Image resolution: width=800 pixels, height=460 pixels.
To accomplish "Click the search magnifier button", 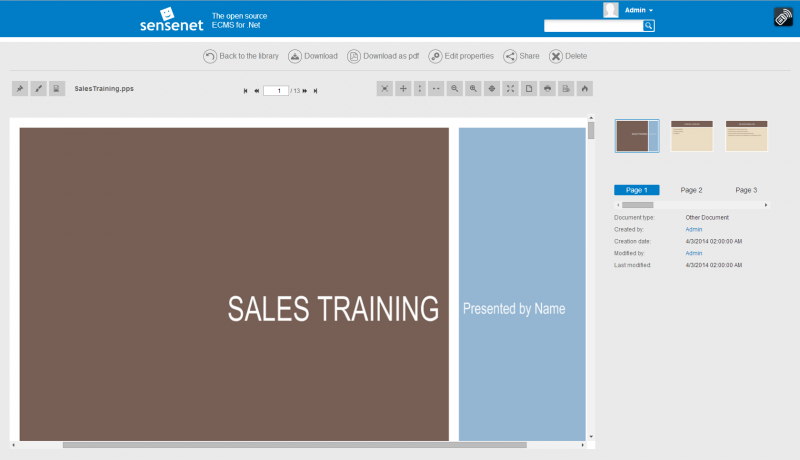I will tap(648, 26).
